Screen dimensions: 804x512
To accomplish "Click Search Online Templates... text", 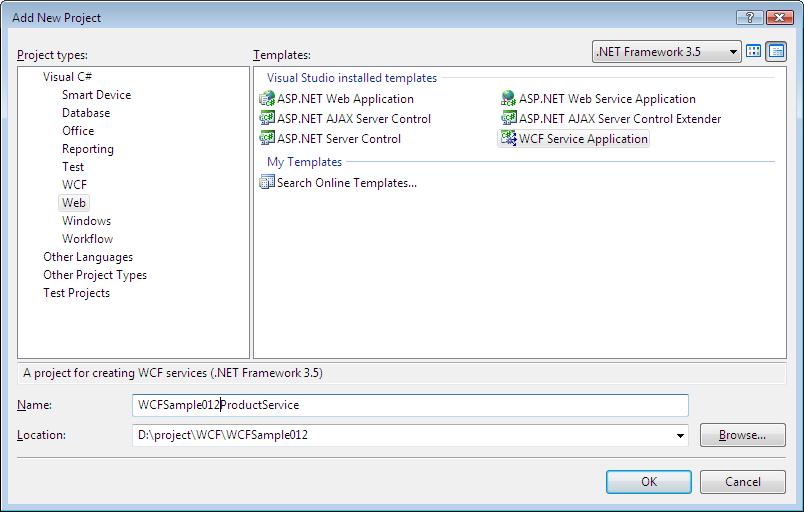I will (x=347, y=182).
